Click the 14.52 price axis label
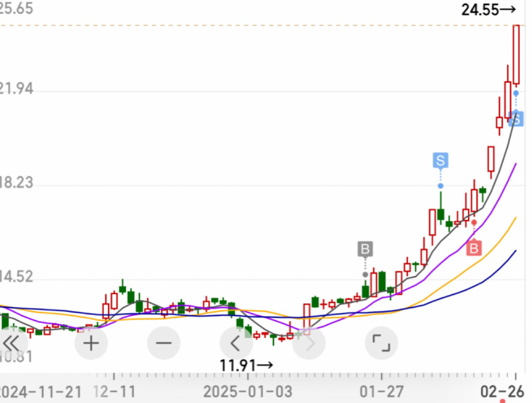 (17, 277)
